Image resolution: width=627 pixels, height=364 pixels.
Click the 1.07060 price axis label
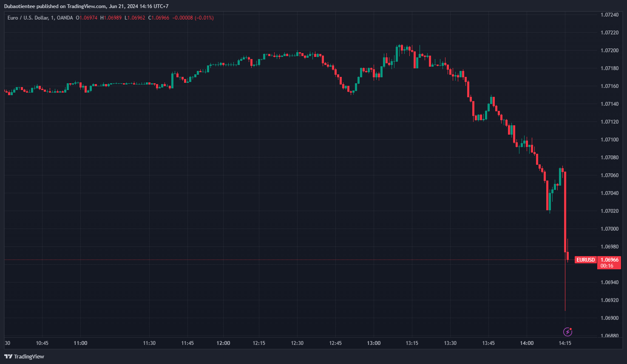point(609,175)
